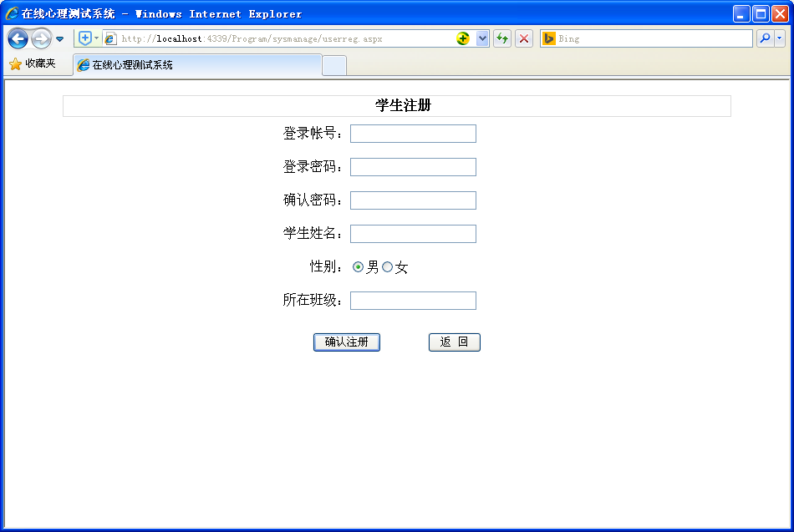Screen dimensions: 794x532
Task: Click the page icon in address bar
Action: point(110,38)
